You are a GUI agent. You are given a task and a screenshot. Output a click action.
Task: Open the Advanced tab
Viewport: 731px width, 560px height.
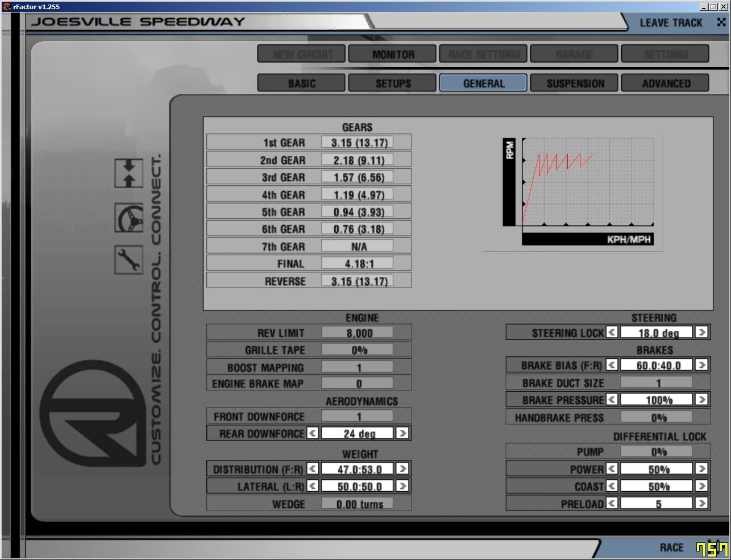coord(665,83)
